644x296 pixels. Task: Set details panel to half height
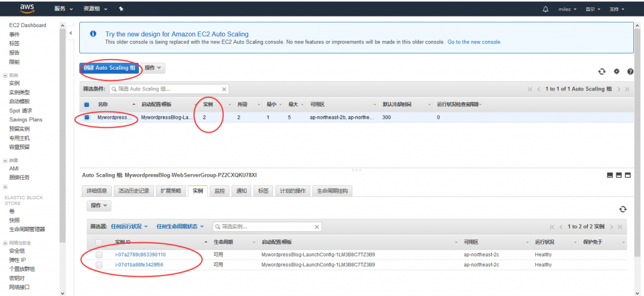[619, 175]
